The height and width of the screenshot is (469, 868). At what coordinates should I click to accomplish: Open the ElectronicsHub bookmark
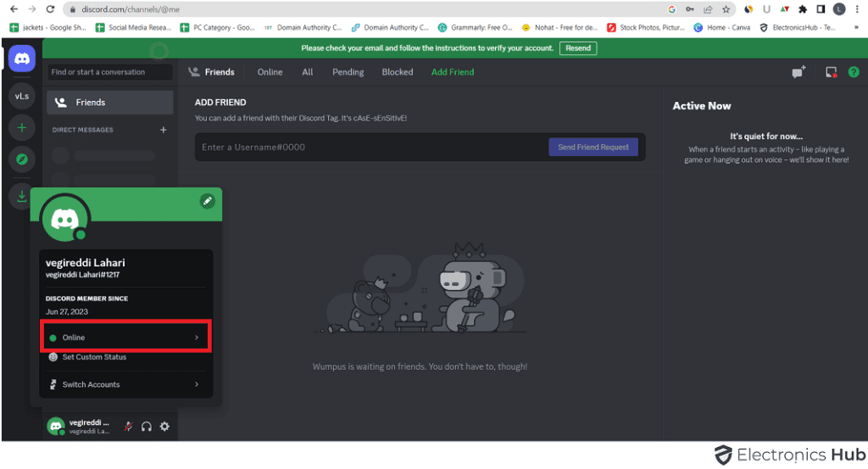coord(797,28)
